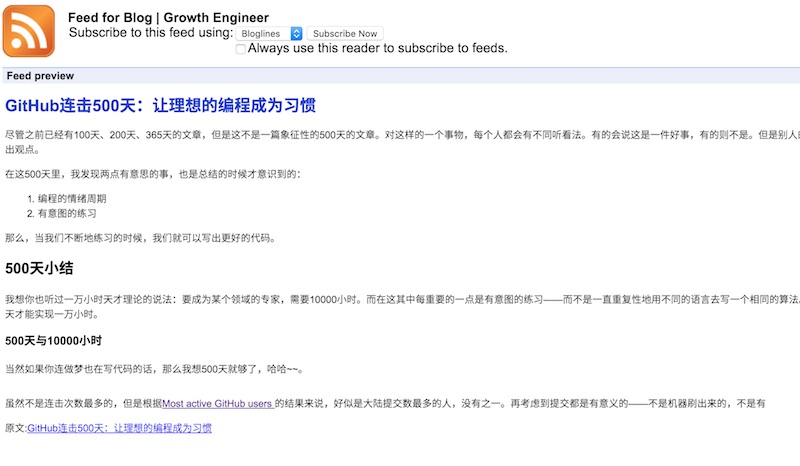Click paragraph starting '我想你也听过一万小时'
The height and width of the screenshot is (466, 800).
coord(403,307)
